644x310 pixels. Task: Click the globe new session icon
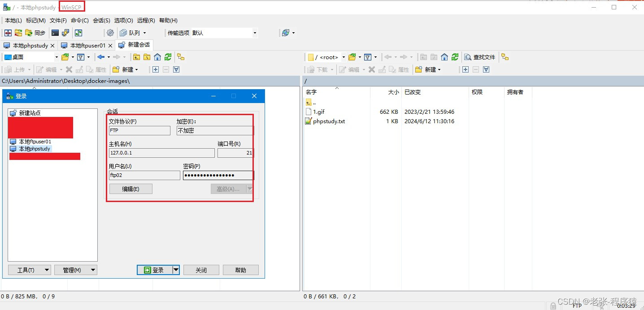pos(286,33)
